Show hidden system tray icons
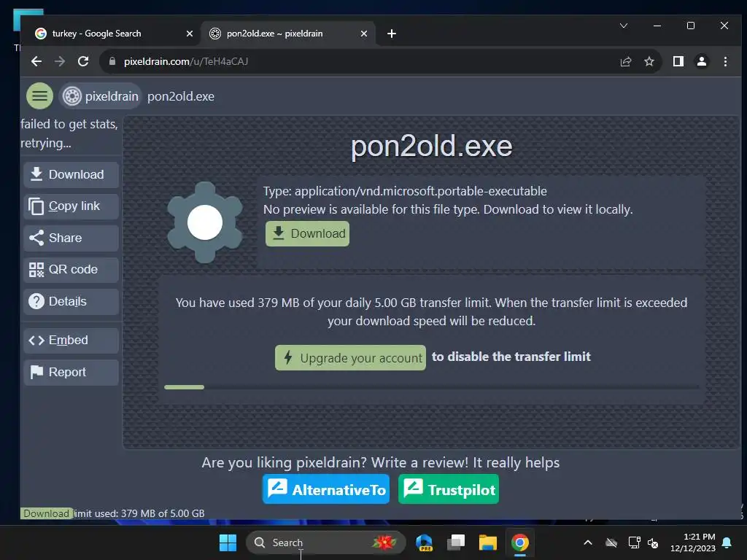Viewport: 747px width, 560px height. pyautogui.click(x=588, y=542)
